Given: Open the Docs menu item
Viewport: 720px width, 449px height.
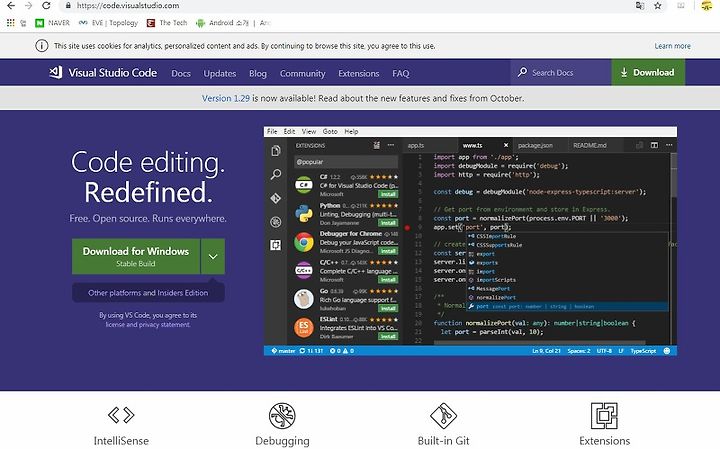Looking at the screenshot, I should coord(181,73).
